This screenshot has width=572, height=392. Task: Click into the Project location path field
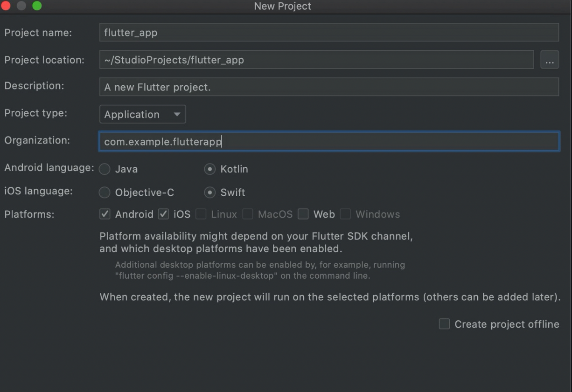317,60
